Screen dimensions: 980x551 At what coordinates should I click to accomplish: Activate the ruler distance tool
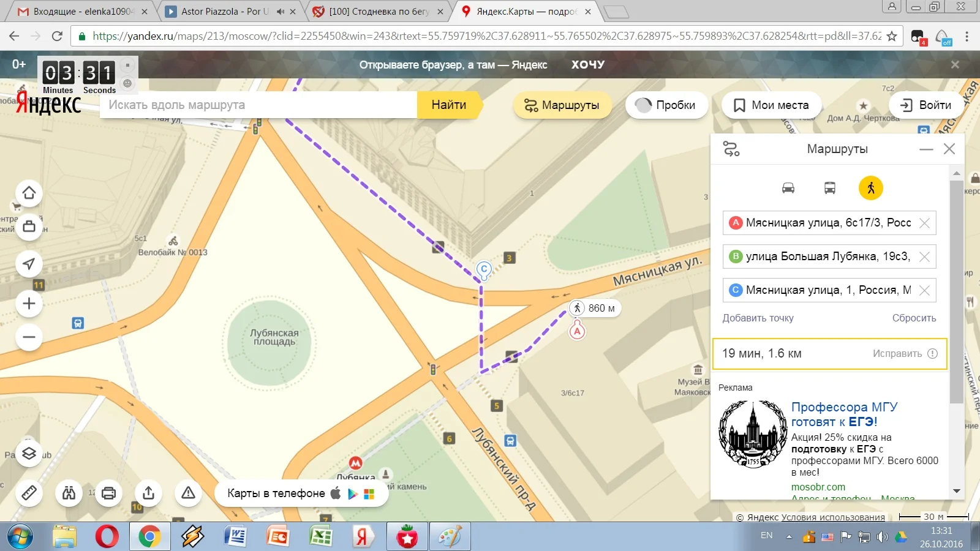29,493
